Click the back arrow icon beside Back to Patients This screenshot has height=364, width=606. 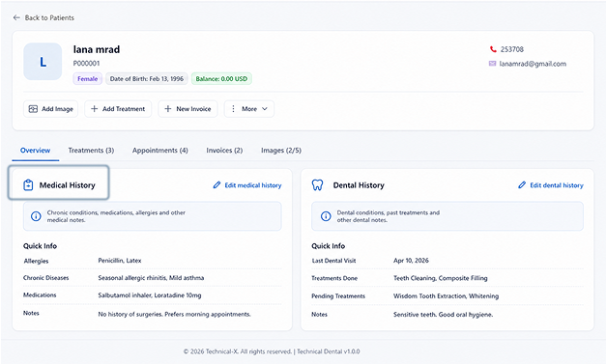[16, 17]
